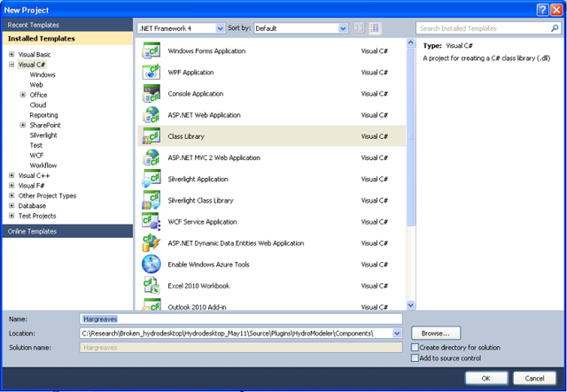567x392 pixels.
Task: Select the WCF category in tree
Action: pos(36,156)
